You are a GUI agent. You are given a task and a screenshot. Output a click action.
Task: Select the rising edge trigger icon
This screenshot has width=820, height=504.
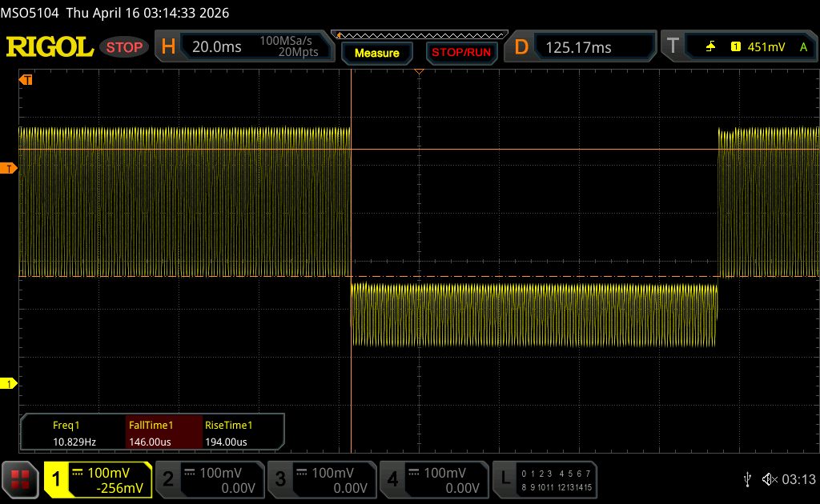710,47
